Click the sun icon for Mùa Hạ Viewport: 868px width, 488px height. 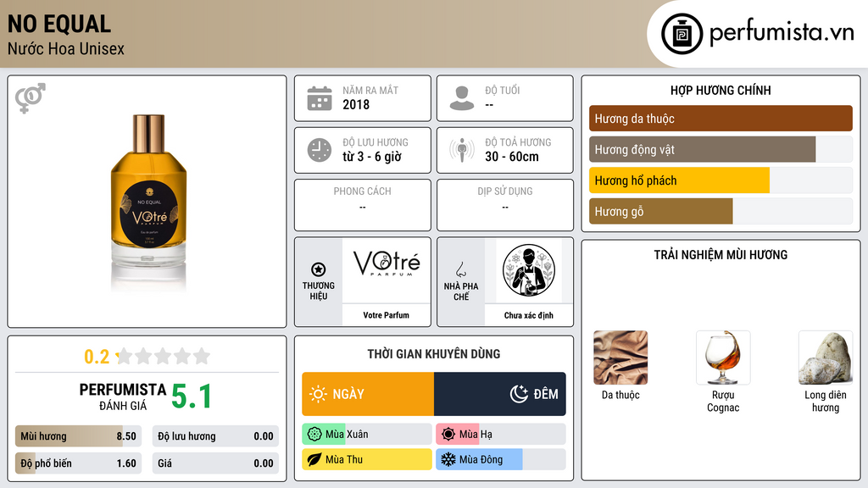[x=448, y=435]
